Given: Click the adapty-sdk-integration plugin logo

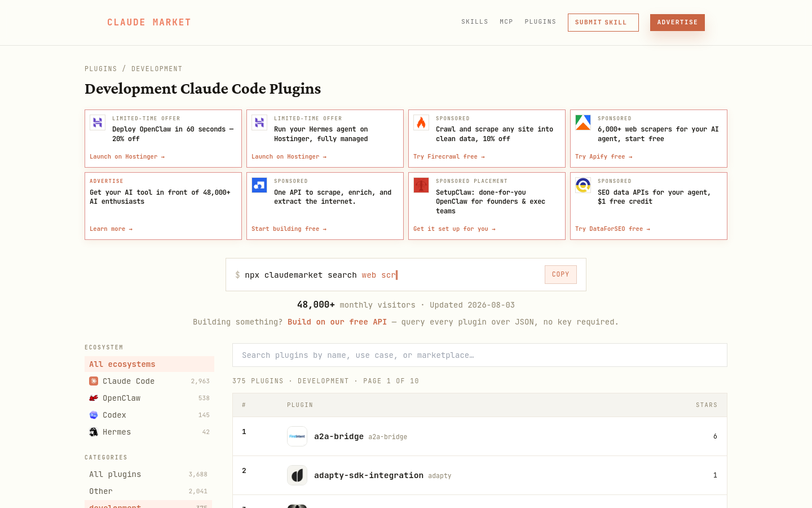Looking at the screenshot, I should coord(297,475).
